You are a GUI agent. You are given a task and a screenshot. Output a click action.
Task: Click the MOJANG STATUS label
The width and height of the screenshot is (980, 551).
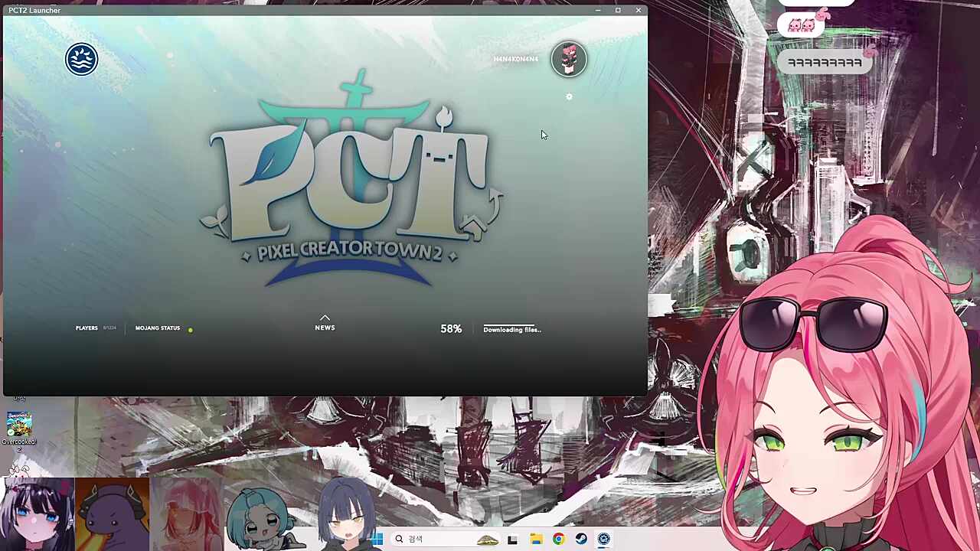[158, 328]
